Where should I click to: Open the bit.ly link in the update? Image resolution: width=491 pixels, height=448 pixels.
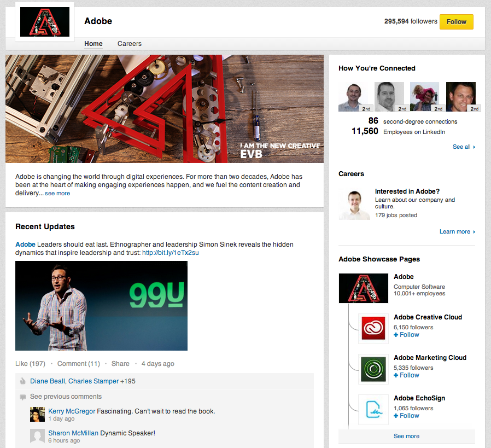[171, 253]
